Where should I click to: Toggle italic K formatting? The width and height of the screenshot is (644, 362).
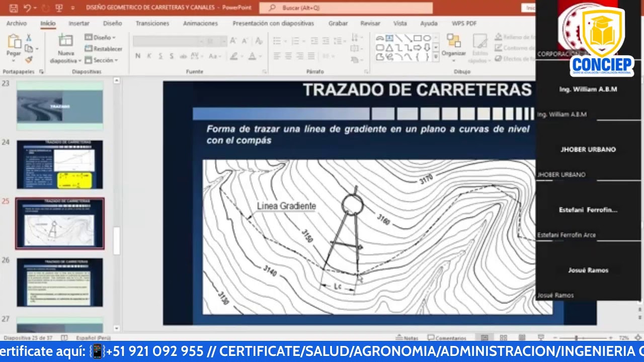tap(149, 56)
